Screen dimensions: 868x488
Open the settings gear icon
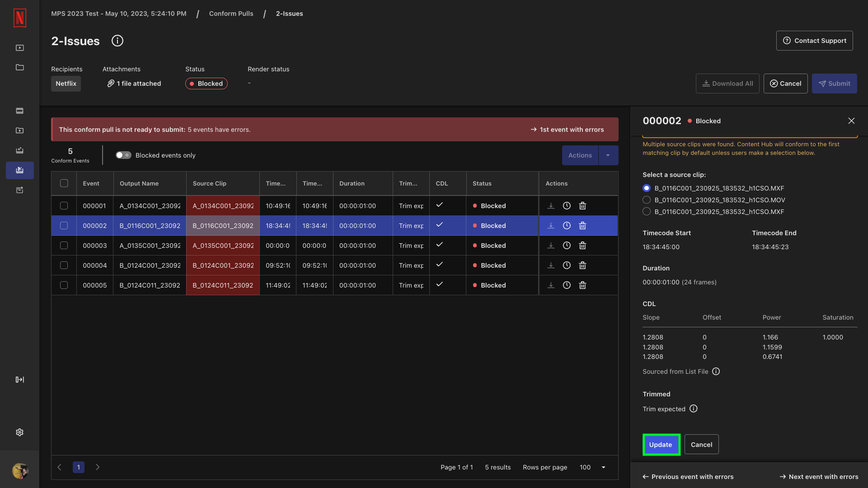[x=20, y=432]
